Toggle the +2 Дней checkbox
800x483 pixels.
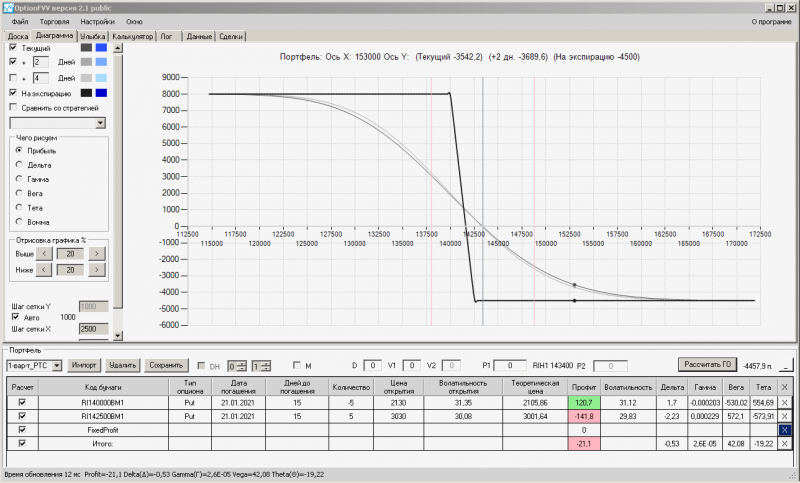(x=13, y=62)
